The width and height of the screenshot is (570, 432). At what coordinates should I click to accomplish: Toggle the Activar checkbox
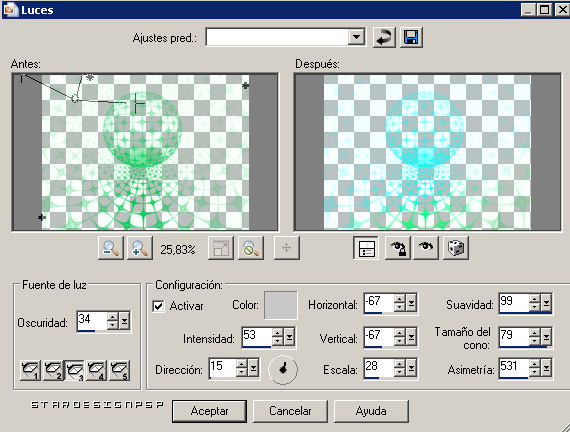pos(158,306)
